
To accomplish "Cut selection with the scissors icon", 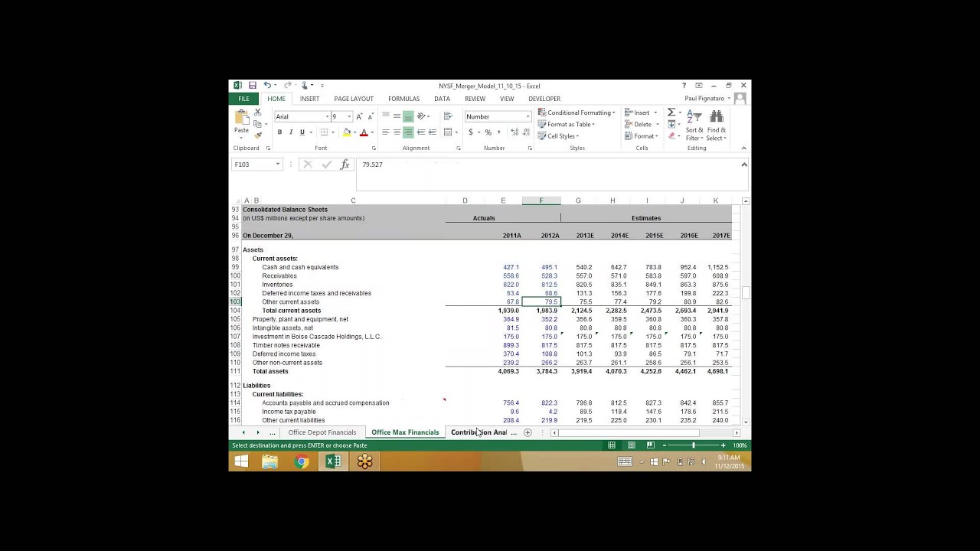I will (257, 112).
